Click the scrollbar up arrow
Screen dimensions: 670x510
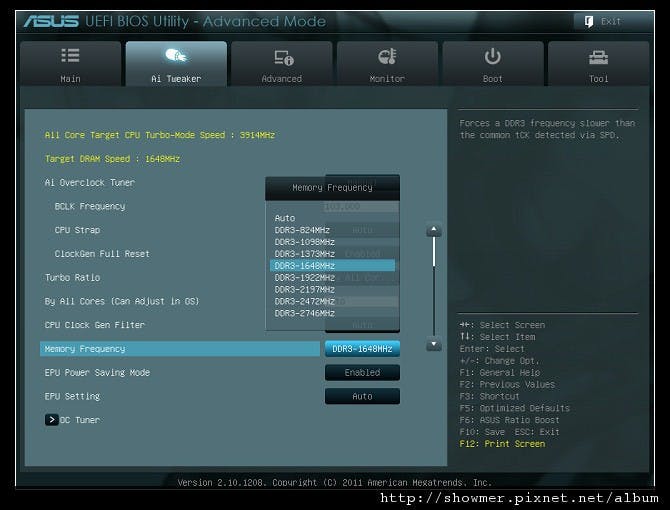434,230
